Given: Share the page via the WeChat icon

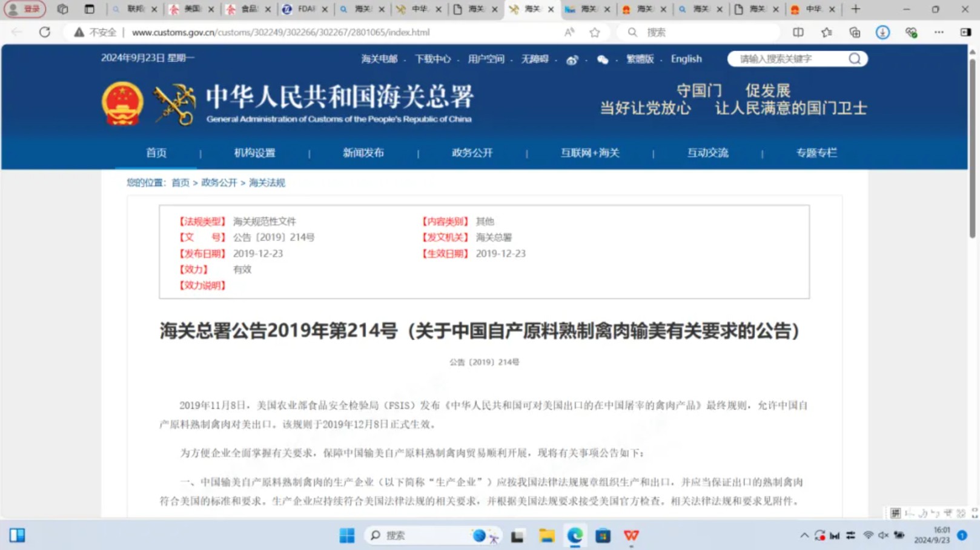Looking at the screenshot, I should (x=603, y=59).
